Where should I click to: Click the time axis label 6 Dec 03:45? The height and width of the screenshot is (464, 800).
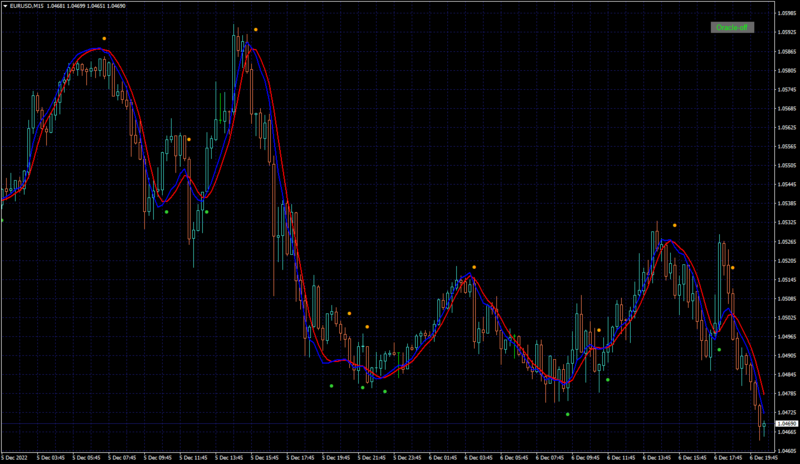click(x=479, y=458)
